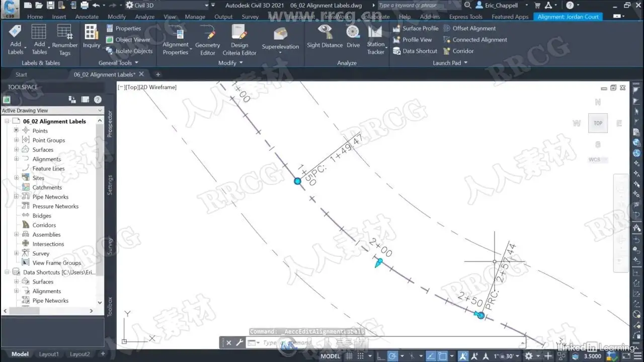Save the drawing from the Quick Access Toolbar

[x=50, y=6]
